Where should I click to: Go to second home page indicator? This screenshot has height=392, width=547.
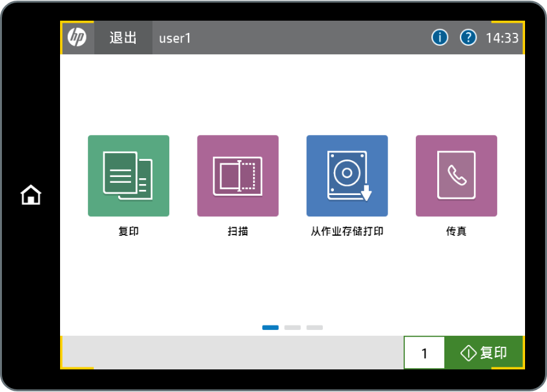coord(293,327)
